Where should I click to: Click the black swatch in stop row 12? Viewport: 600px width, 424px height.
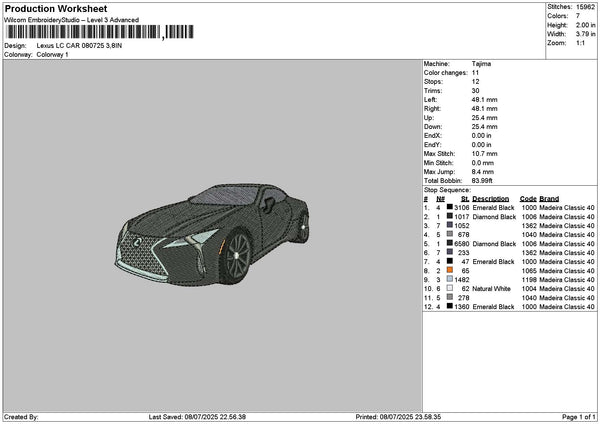[x=450, y=306]
